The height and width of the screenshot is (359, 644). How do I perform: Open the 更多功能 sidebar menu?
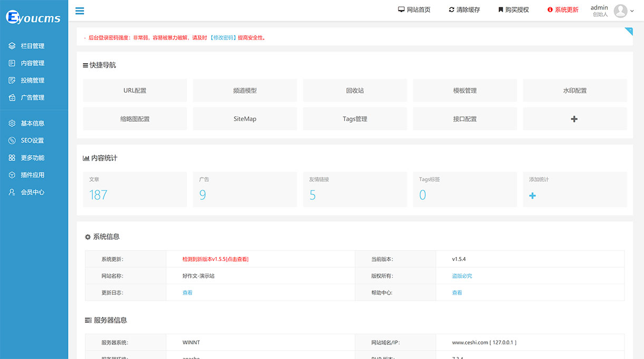click(x=32, y=158)
